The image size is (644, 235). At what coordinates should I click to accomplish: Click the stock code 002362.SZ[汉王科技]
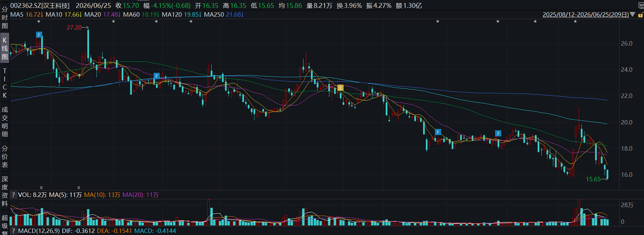coord(40,5)
